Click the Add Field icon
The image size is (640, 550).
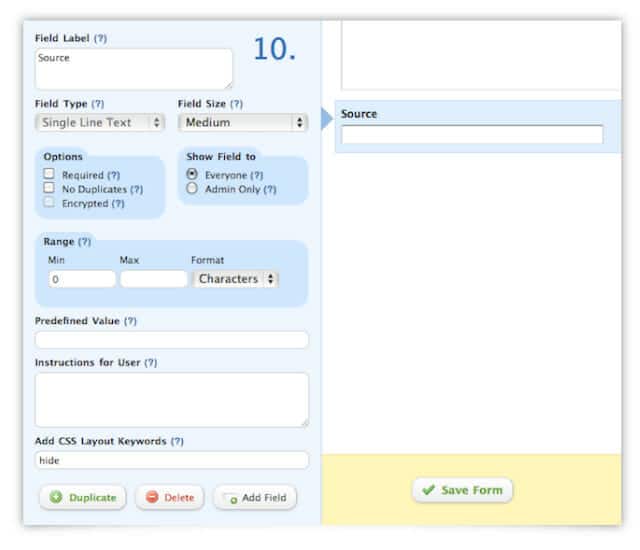[x=231, y=498]
